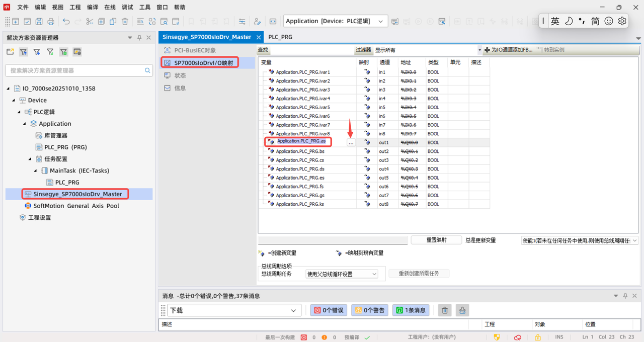Collapse the Device tree node
This screenshot has height=342, width=644.
tap(14, 100)
